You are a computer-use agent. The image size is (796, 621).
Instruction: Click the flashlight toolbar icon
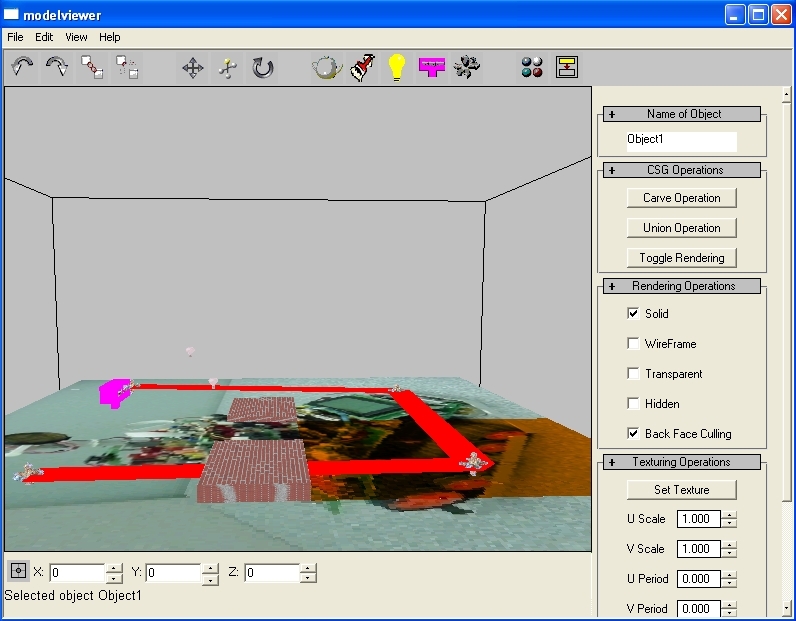click(x=363, y=68)
